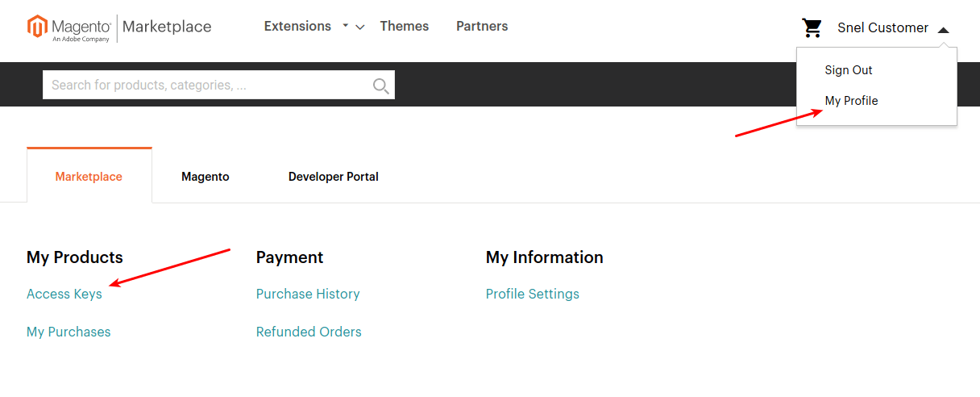The image size is (980, 397).
Task: Open Profile Settings under My Information
Action: click(532, 294)
